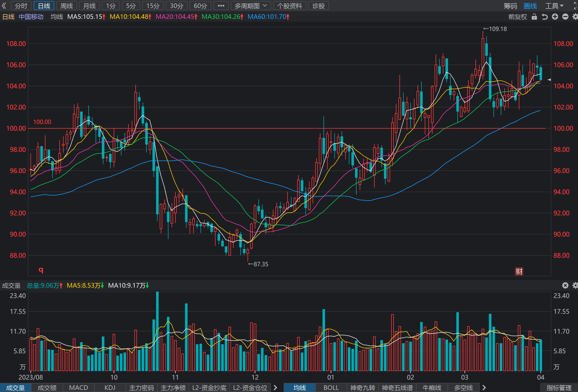Select the 月线 monthly period
The image size is (578, 392).
(x=89, y=6)
